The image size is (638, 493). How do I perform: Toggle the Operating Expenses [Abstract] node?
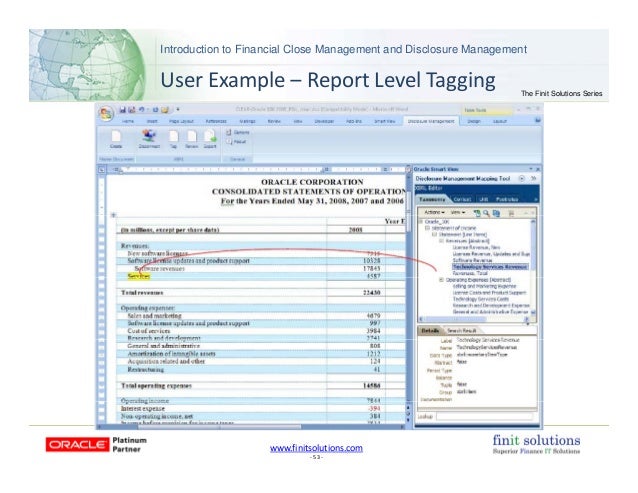441,280
